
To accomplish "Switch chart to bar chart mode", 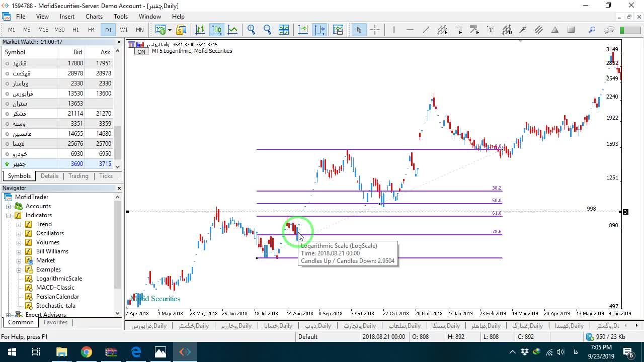I will click(200, 30).
